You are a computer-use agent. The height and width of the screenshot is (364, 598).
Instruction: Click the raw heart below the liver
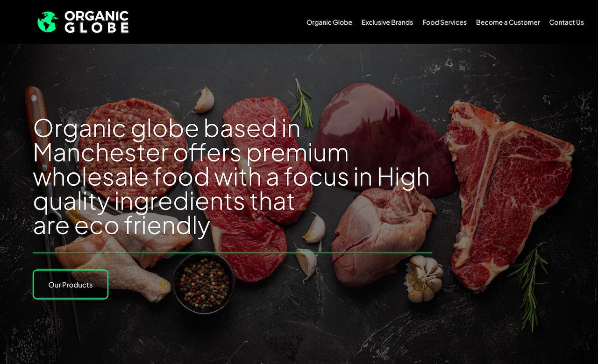(x=383, y=236)
